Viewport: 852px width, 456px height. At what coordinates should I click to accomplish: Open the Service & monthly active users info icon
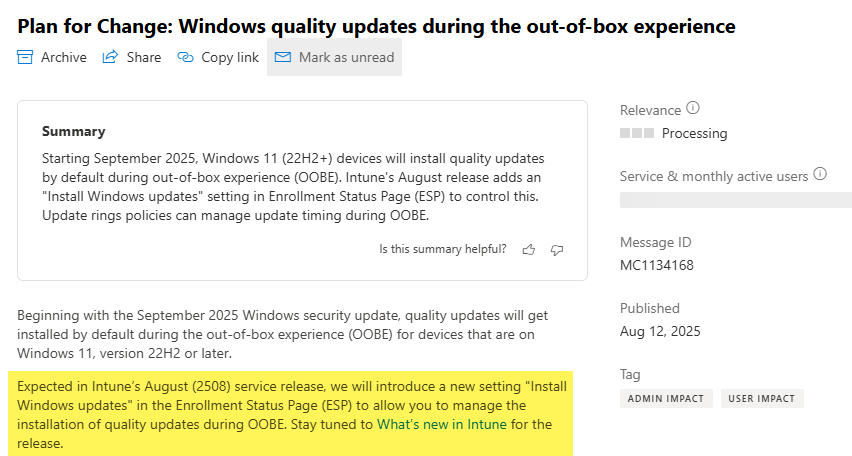(x=820, y=174)
